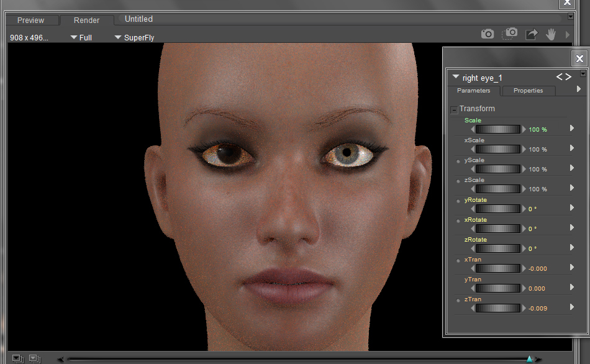Open the Properties tab
The image size is (590, 364).
coord(528,91)
